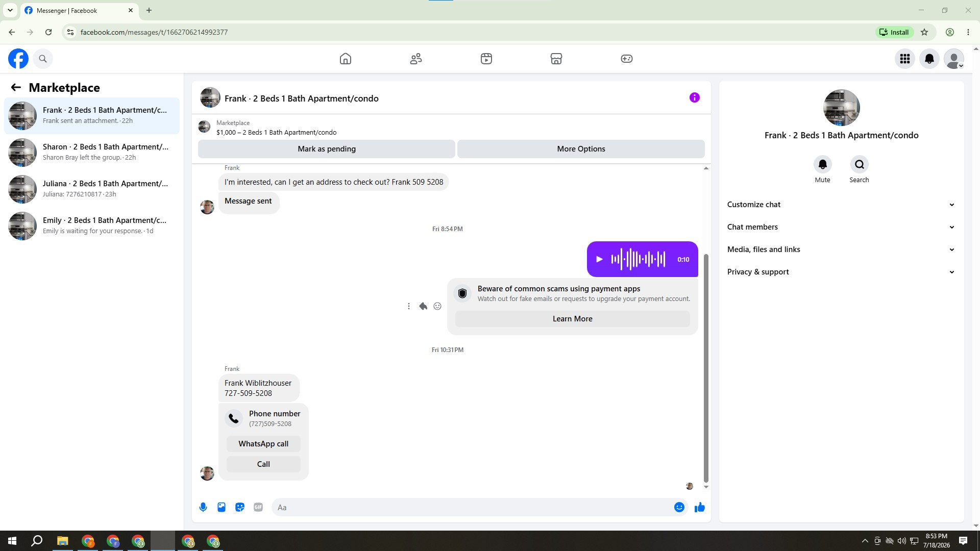Open Windows taskbar search
Image resolution: width=980 pixels, height=551 pixels.
(x=37, y=541)
